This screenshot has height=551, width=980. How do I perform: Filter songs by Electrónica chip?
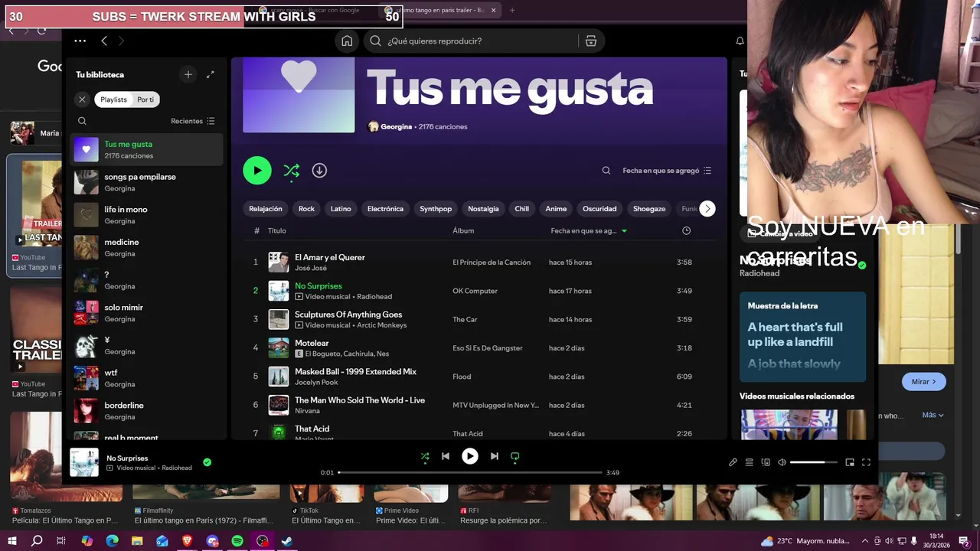coord(385,209)
